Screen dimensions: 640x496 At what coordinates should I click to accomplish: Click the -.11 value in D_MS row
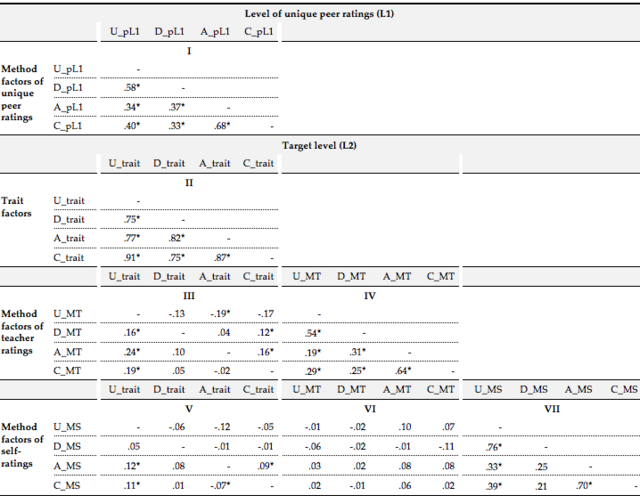click(447, 447)
